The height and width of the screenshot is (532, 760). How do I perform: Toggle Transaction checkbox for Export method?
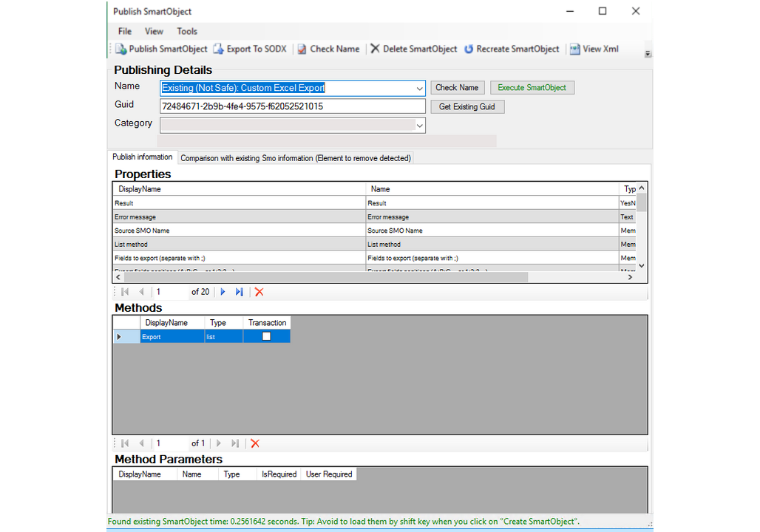(x=267, y=336)
